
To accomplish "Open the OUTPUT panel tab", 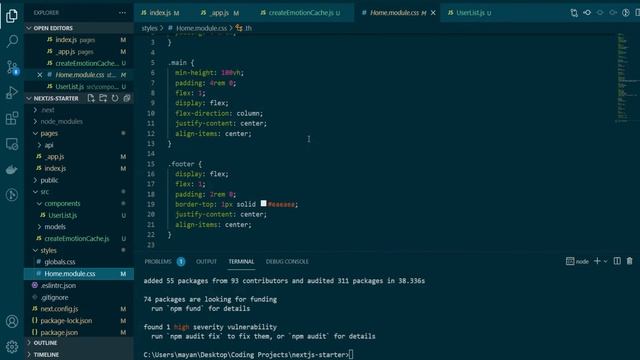I will [x=206, y=261].
